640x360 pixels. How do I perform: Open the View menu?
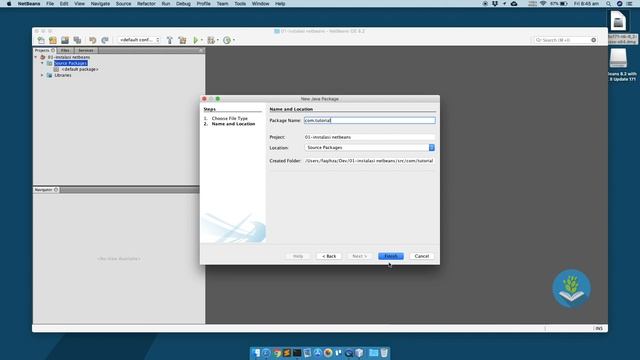click(x=79, y=4)
